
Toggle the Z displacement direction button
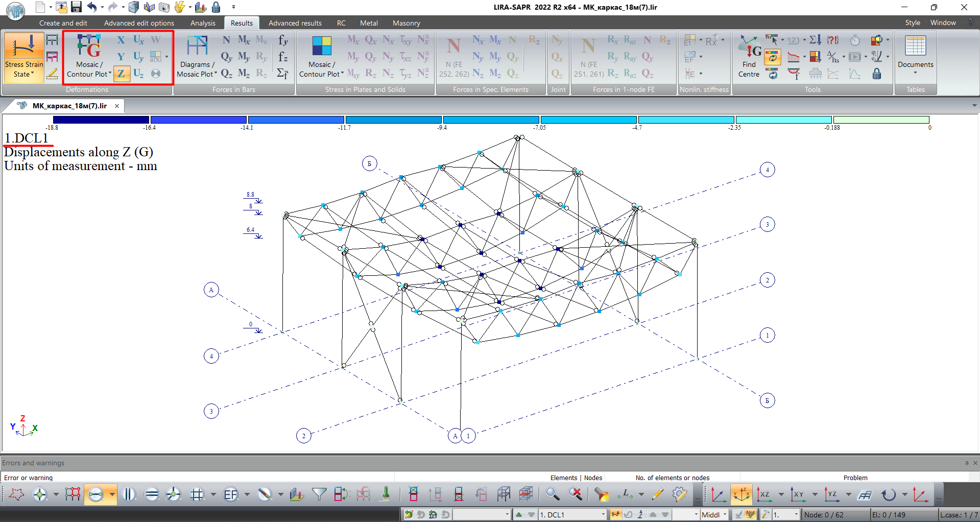coord(121,74)
